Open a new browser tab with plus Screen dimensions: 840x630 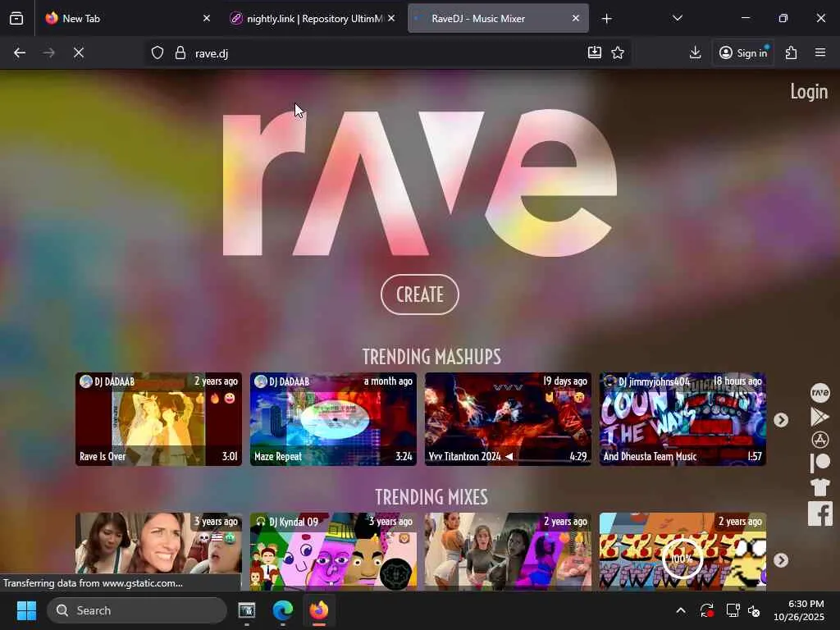pyautogui.click(x=606, y=19)
